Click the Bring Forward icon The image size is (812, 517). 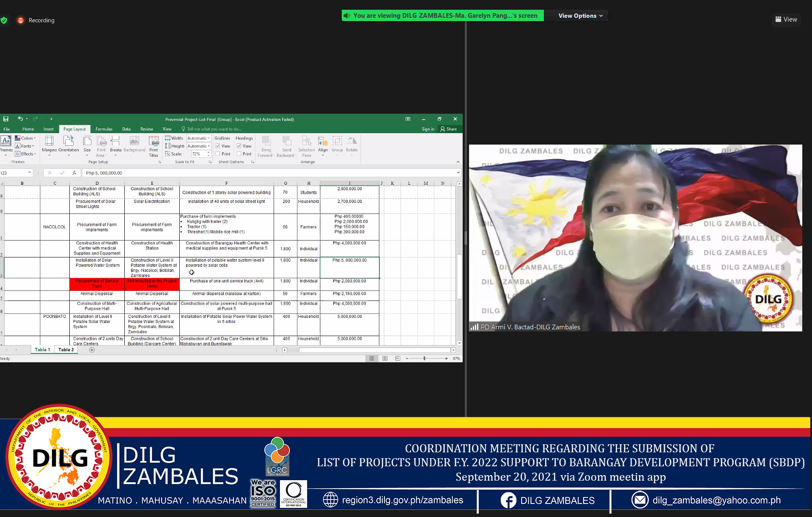[266, 141]
